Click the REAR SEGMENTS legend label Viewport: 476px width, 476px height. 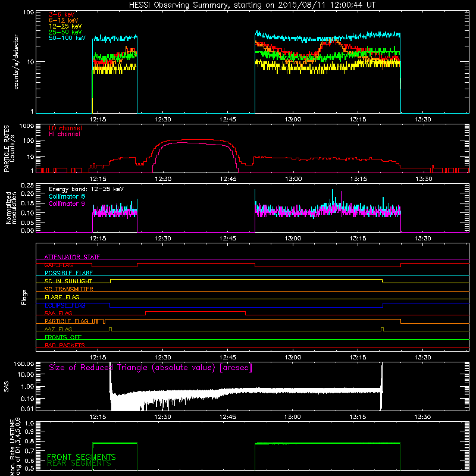79,464
